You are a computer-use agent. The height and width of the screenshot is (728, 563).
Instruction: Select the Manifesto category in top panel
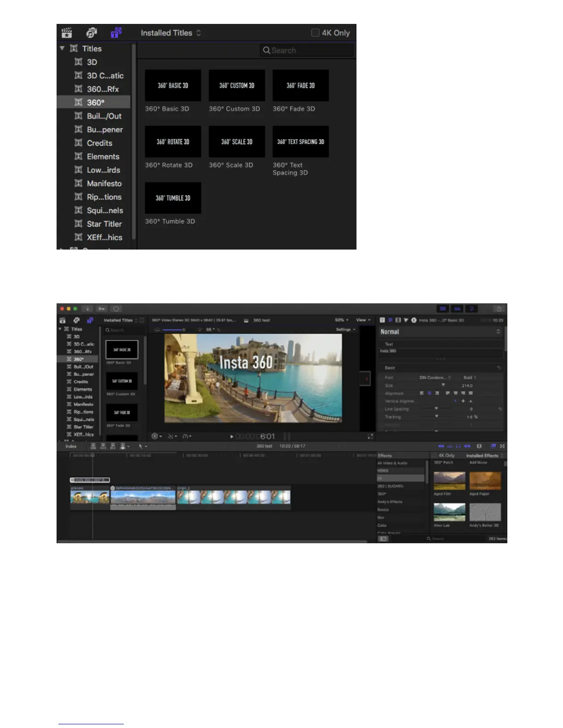[93, 183]
